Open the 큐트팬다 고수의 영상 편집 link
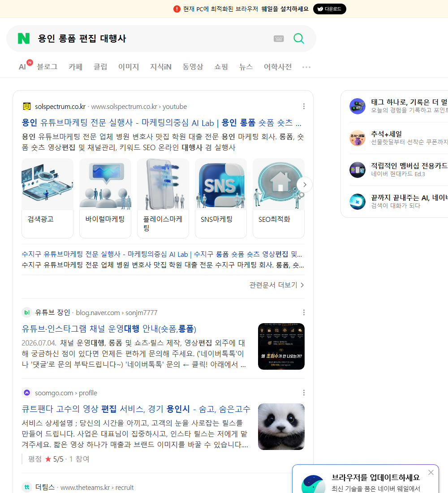Viewport: 448px width, 493px height. click(136, 409)
